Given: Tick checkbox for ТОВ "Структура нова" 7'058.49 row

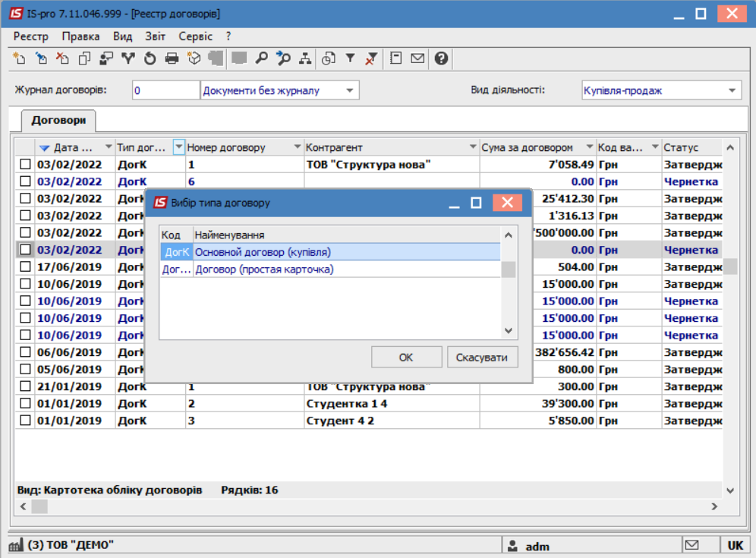Looking at the screenshot, I should coord(26,165).
